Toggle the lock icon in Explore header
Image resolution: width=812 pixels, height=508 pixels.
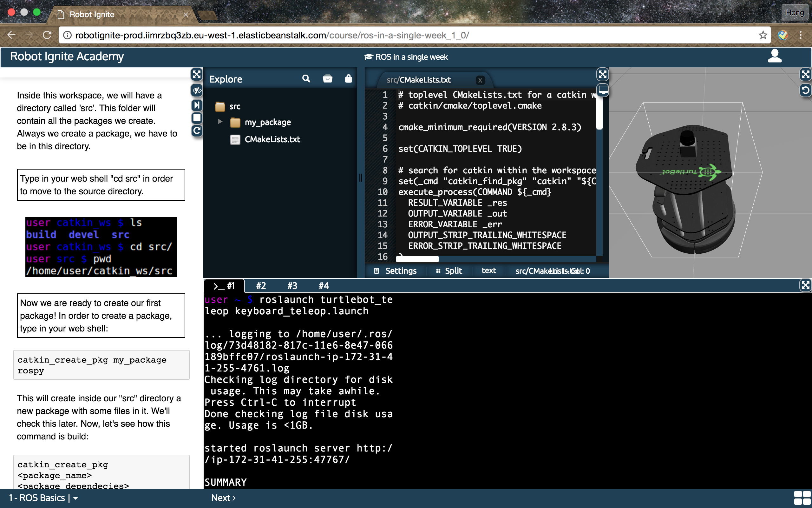[x=348, y=79]
